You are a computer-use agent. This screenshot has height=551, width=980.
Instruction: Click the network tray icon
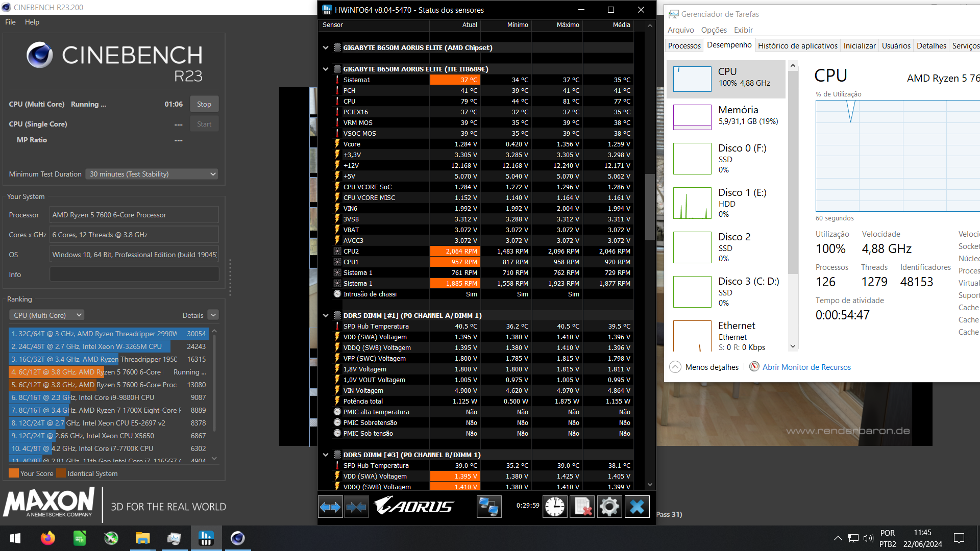pyautogui.click(x=853, y=538)
